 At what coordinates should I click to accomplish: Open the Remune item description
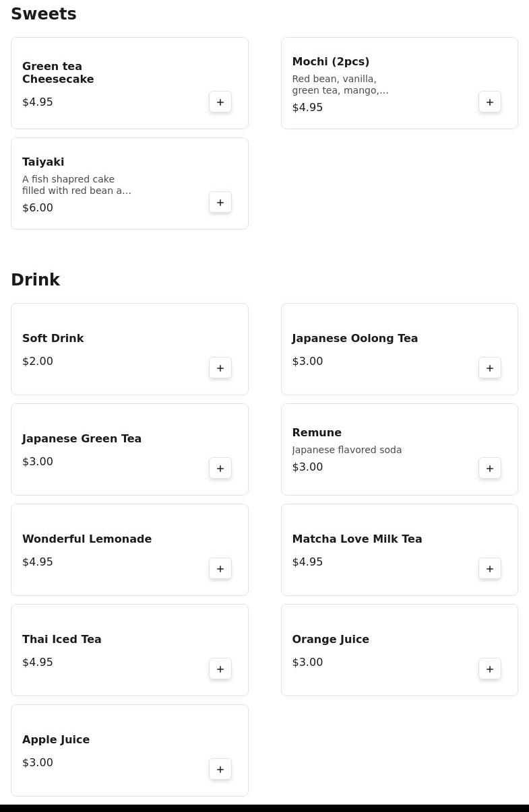pyautogui.click(x=346, y=450)
